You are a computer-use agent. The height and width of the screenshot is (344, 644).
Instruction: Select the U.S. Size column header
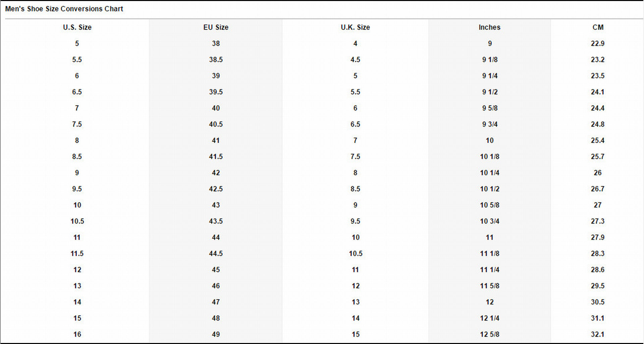pos(77,27)
